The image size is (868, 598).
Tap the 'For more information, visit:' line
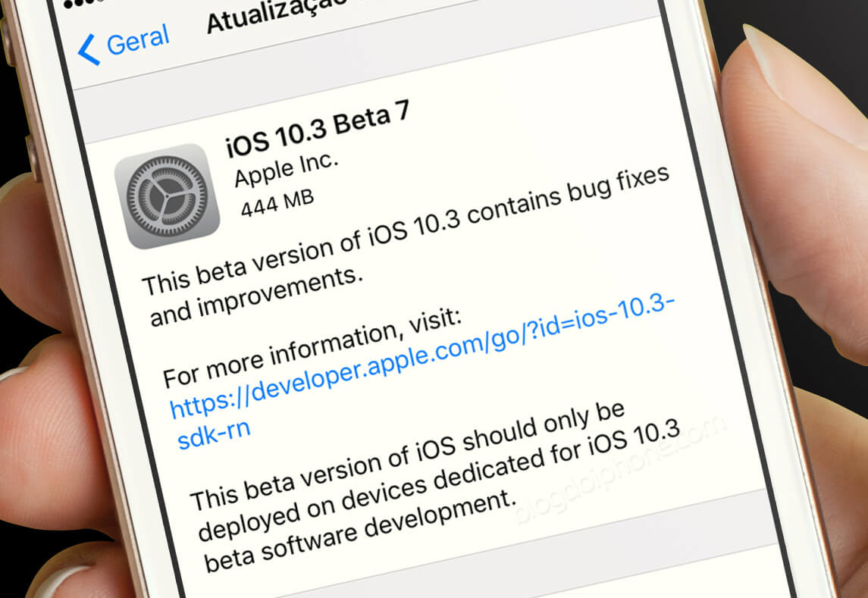(312, 349)
